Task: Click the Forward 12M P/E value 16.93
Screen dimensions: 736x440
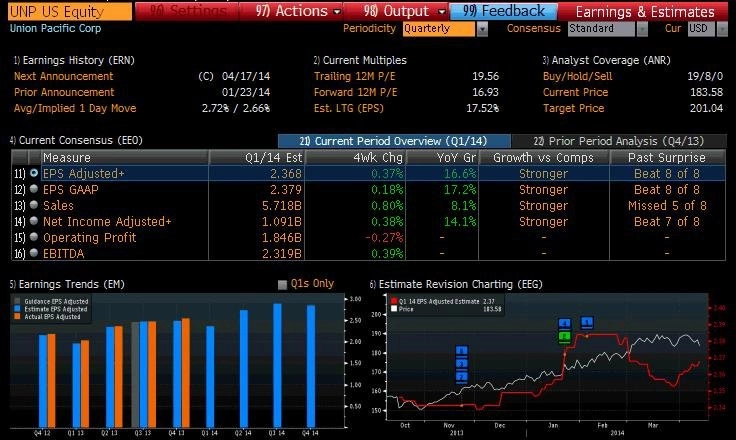Action: coord(485,92)
